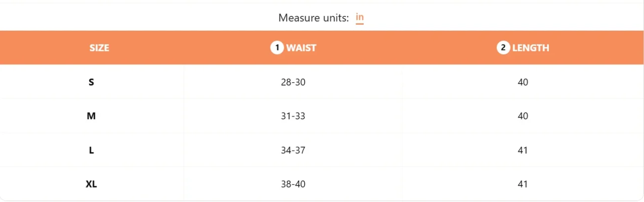Click the length value 40 for size S
The height and width of the screenshot is (202, 644).
click(523, 82)
